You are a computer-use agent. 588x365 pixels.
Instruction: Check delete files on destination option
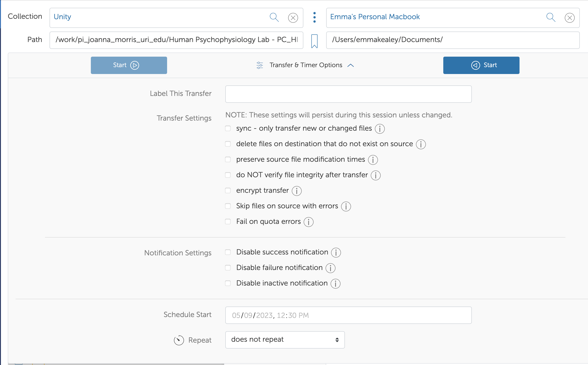[228, 144]
